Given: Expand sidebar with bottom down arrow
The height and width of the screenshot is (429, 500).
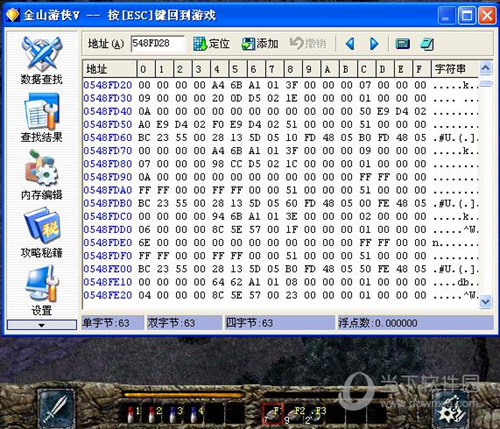Looking at the screenshot, I should (x=42, y=325).
